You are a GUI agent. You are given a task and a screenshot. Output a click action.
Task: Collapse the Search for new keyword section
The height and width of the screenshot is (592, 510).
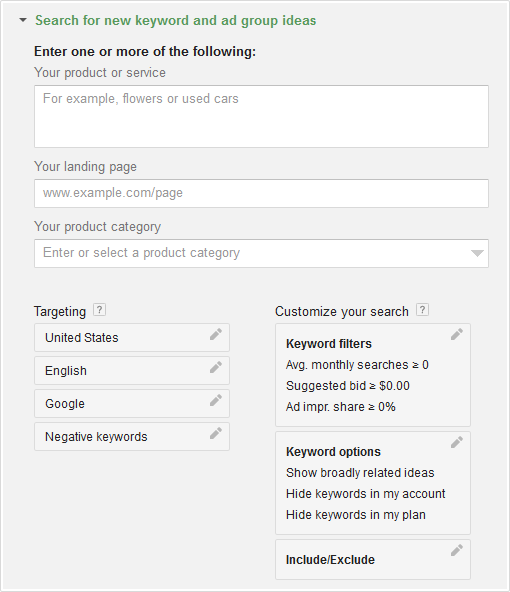click(x=23, y=20)
